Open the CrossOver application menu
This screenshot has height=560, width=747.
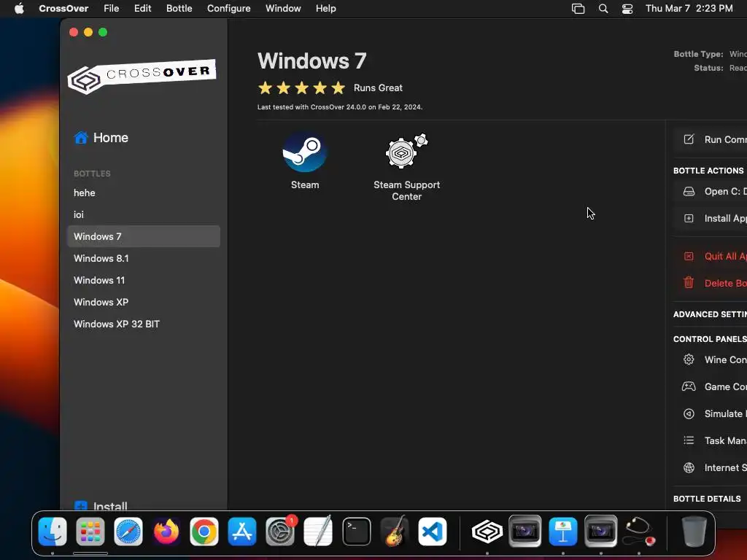(x=63, y=9)
